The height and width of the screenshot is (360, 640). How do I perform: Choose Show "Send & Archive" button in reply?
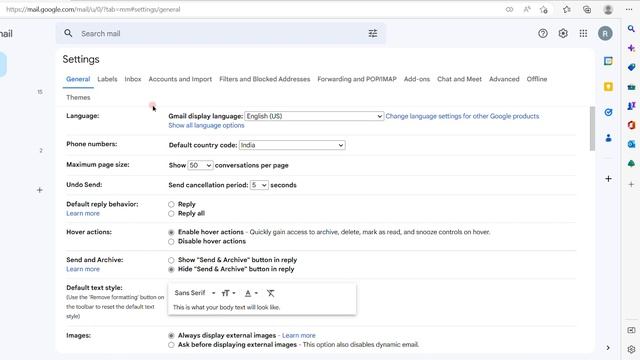(x=171, y=260)
